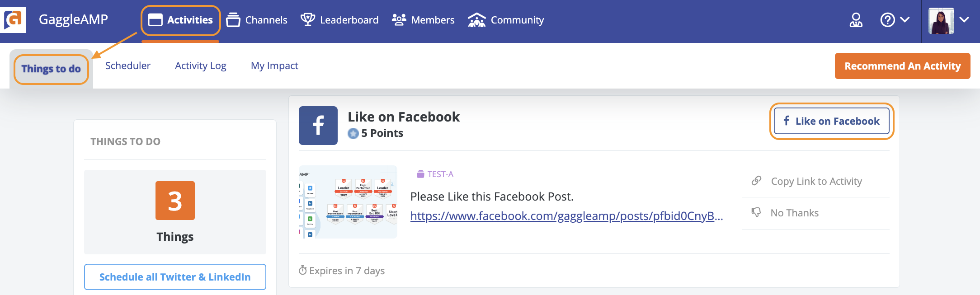980x295 pixels.
Task: Select the My Impact tab
Action: click(x=274, y=66)
